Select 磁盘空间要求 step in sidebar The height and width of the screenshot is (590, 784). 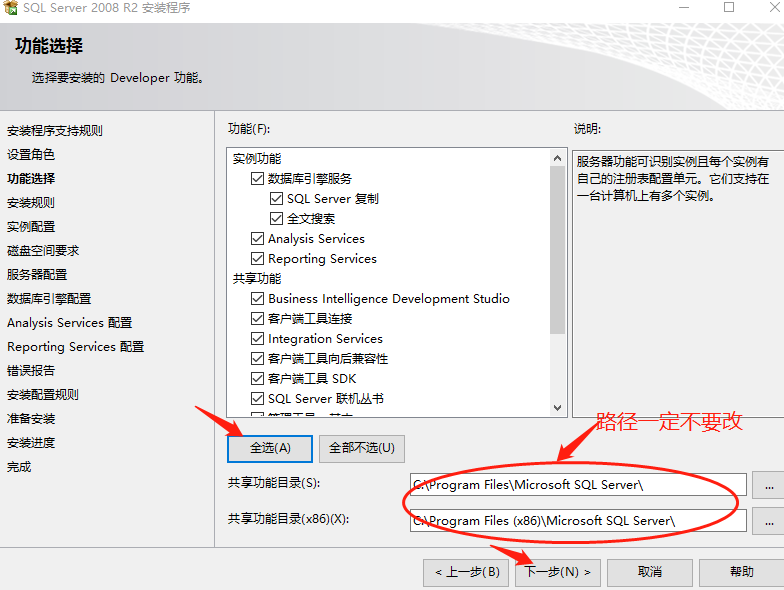point(43,251)
